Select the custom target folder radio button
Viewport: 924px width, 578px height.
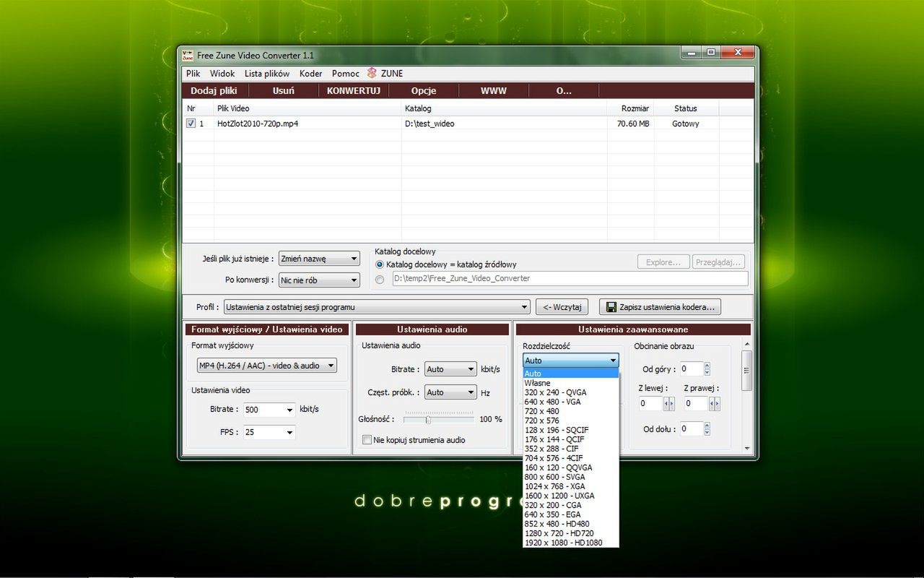pyautogui.click(x=380, y=280)
